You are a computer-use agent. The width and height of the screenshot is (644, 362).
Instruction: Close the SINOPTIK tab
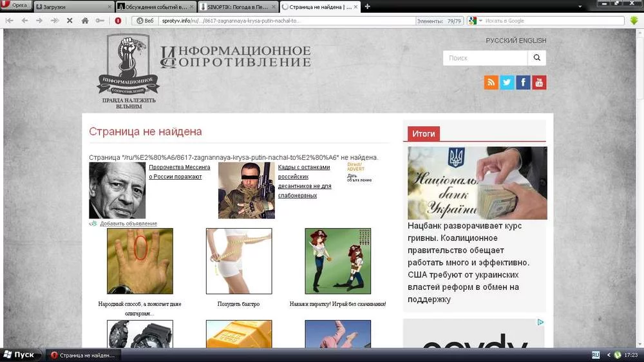[274, 7]
